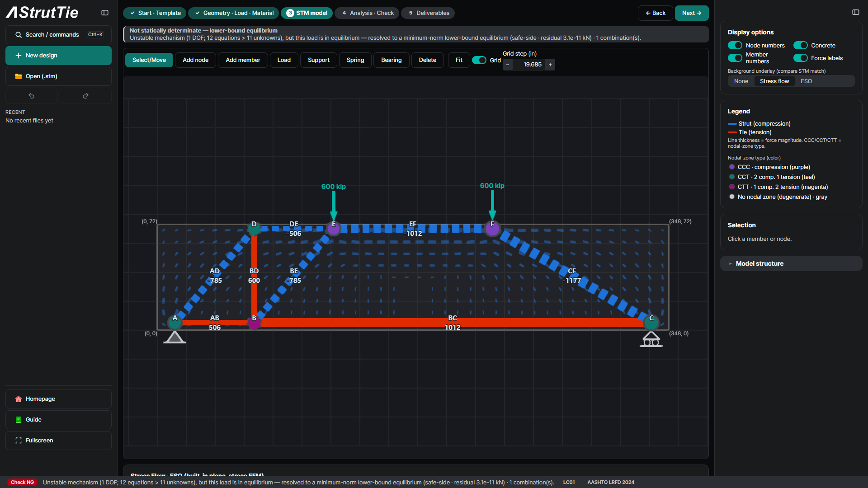Open Search / commands box
Screen dimensions: 868x488
click(x=58, y=35)
